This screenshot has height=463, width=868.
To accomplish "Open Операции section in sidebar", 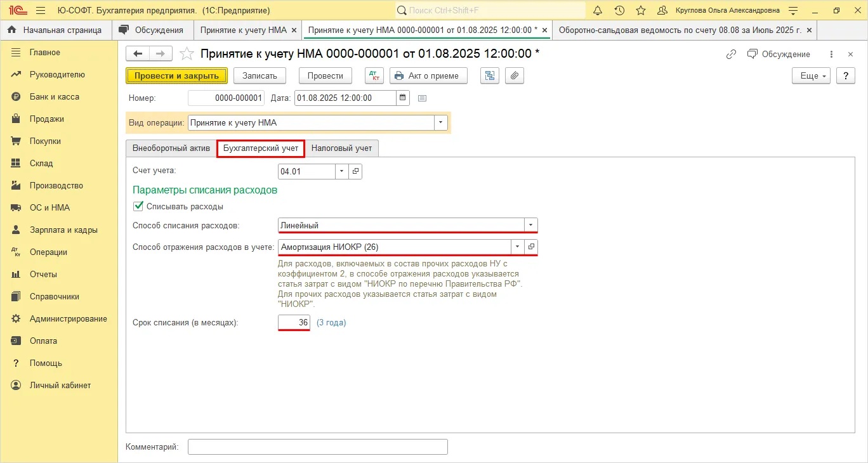I will coord(48,252).
